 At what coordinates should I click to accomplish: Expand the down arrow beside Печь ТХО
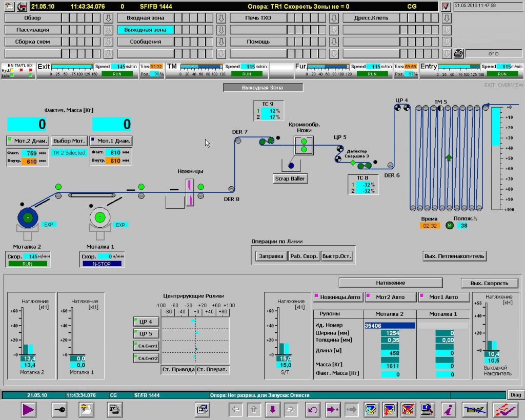(x=334, y=18)
